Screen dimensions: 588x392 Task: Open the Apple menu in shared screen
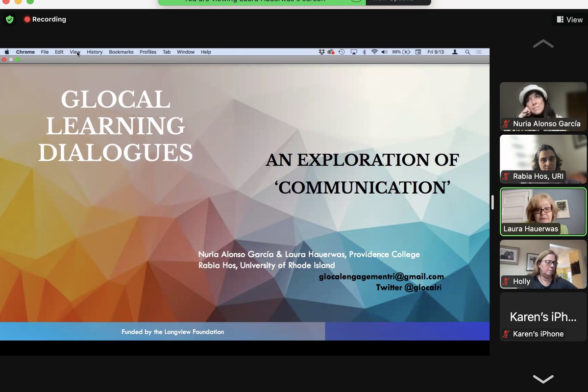[x=7, y=52]
